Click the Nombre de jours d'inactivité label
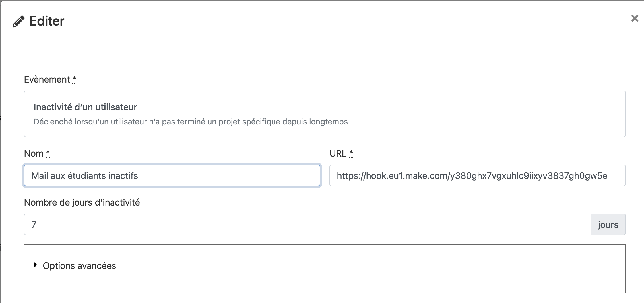This screenshot has height=303, width=644. [x=82, y=202]
